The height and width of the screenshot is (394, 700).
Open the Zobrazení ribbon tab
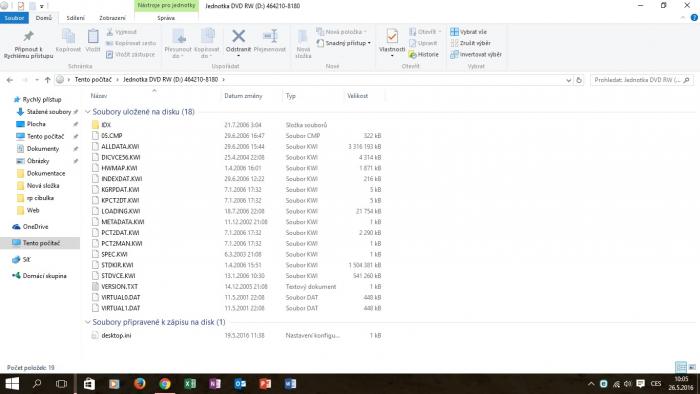tap(112, 18)
